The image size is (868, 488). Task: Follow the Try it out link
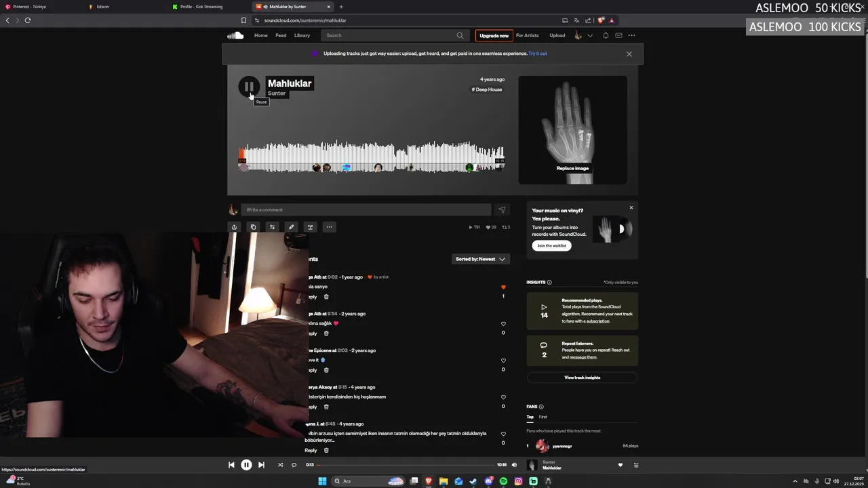538,54
